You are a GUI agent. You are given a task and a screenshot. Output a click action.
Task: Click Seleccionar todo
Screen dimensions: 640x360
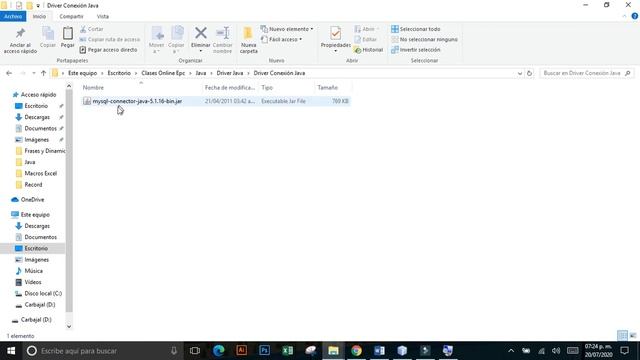point(416,29)
